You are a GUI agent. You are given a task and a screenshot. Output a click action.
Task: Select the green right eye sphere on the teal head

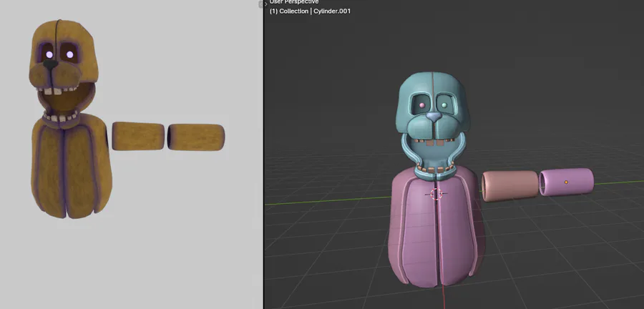pyautogui.click(x=444, y=105)
